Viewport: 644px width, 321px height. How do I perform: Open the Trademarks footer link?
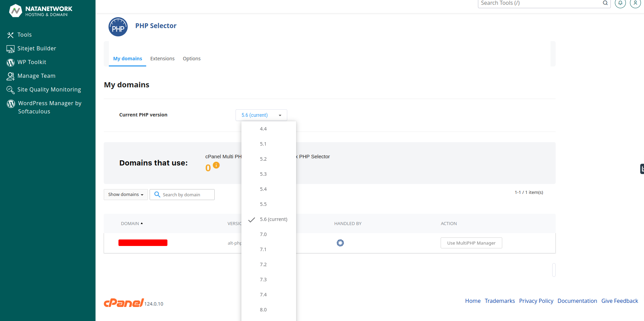pos(500,301)
